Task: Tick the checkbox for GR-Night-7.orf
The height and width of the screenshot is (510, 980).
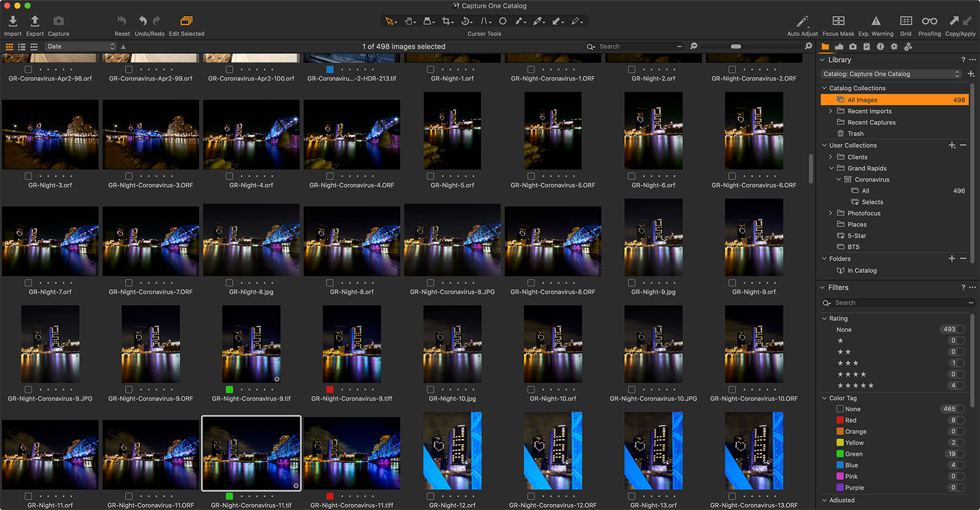Action: (x=28, y=283)
